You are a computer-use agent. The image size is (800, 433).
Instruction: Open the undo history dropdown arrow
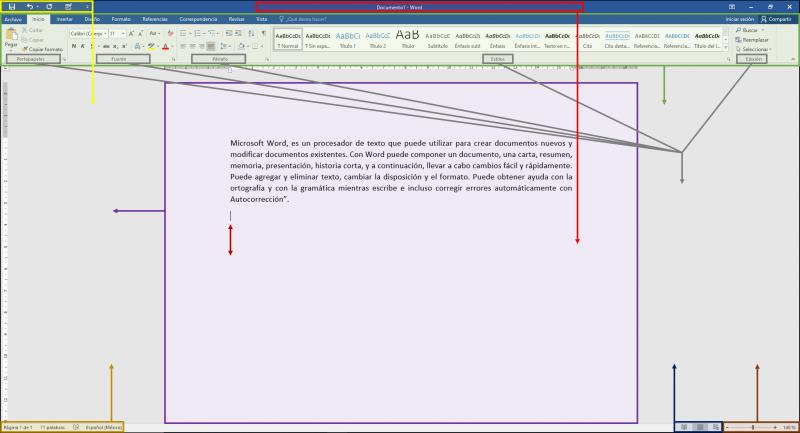[x=37, y=7]
